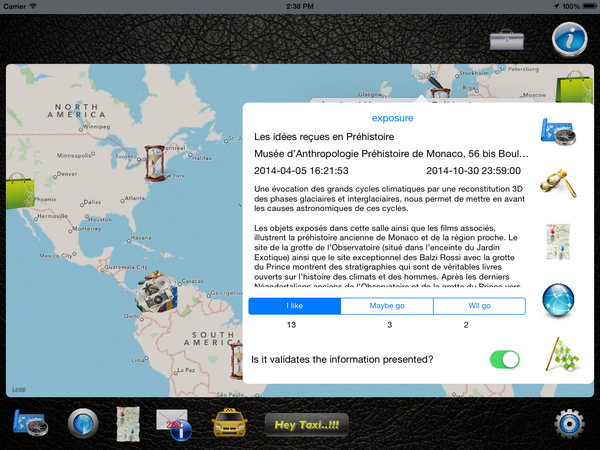This screenshot has width=600, height=450.
Task: Select the Will go segment
Action: tap(479, 306)
